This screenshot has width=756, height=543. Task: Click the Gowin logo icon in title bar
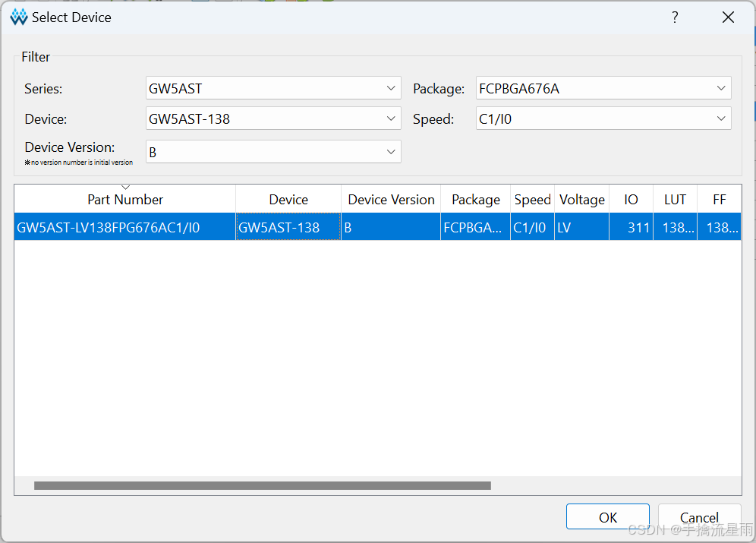click(19, 17)
